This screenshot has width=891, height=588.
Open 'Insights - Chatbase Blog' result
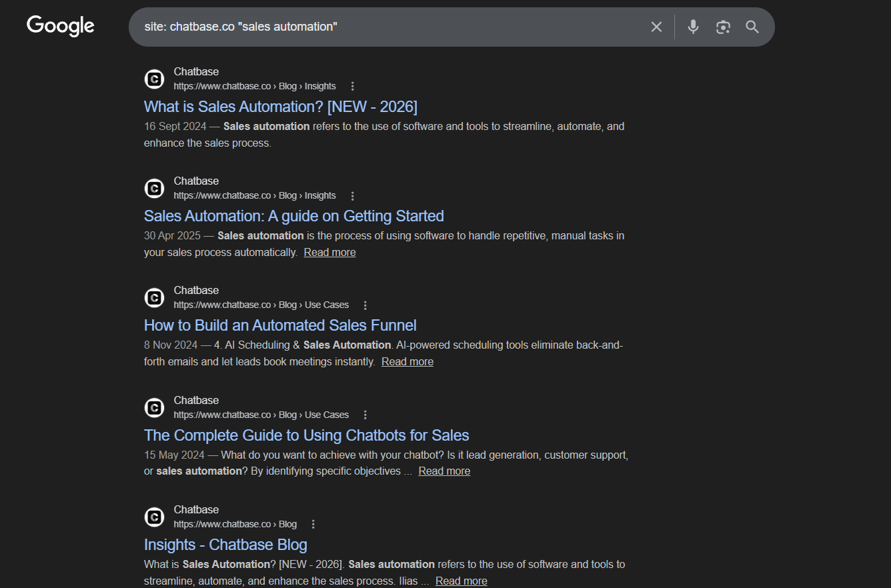(x=225, y=545)
